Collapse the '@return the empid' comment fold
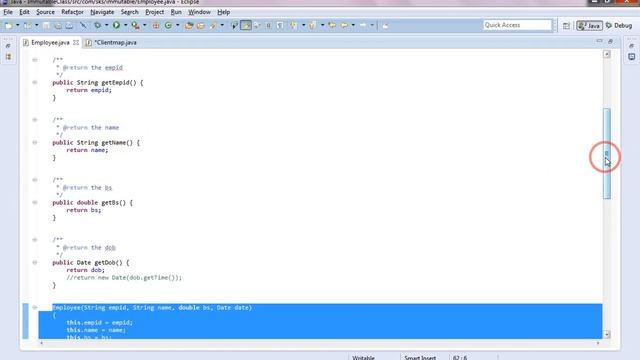 35,60
